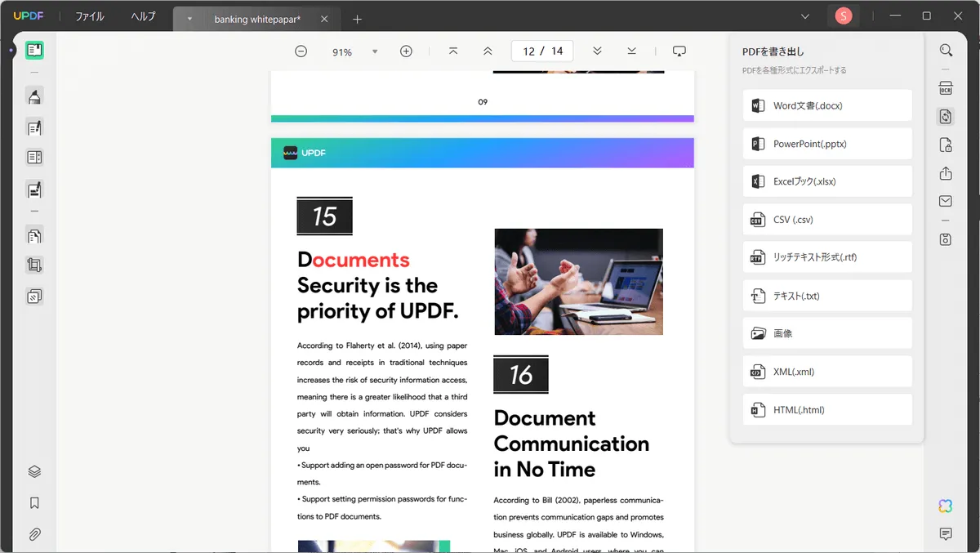Viewport: 980px width, 553px height.
Task: Click the current page number field
Action: click(x=528, y=51)
